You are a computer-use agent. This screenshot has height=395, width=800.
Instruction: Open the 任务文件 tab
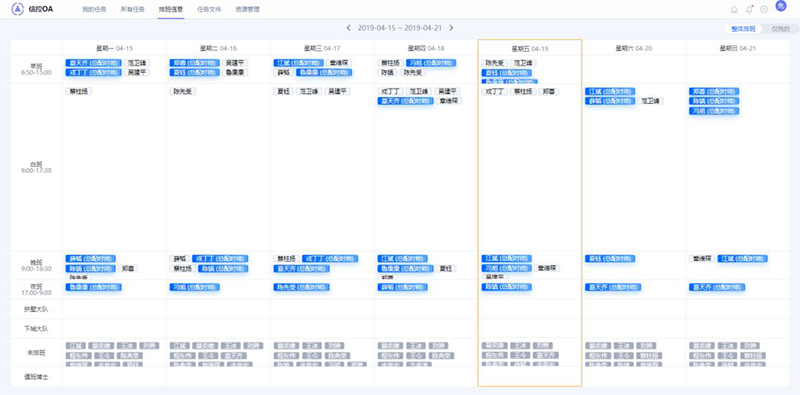(209, 9)
